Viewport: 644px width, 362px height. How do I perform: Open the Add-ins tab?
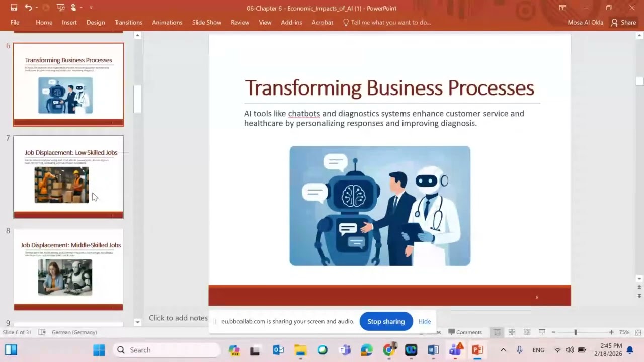click(291, 23)
